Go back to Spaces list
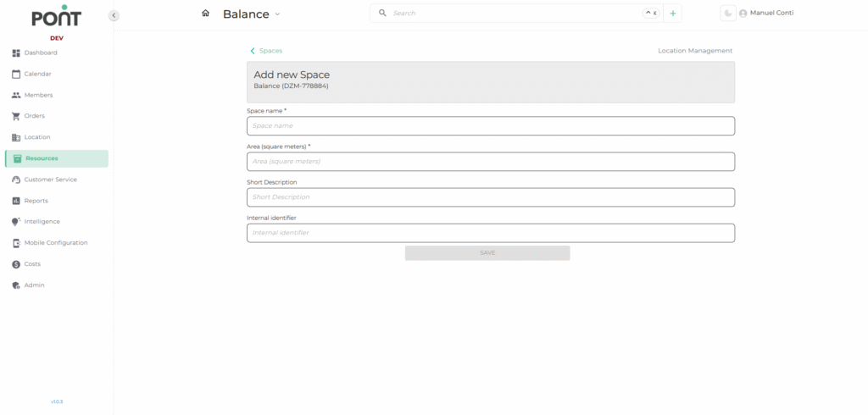Image resolution: width=868 pixels, height=415 pixels. click(x=266, y=51)
